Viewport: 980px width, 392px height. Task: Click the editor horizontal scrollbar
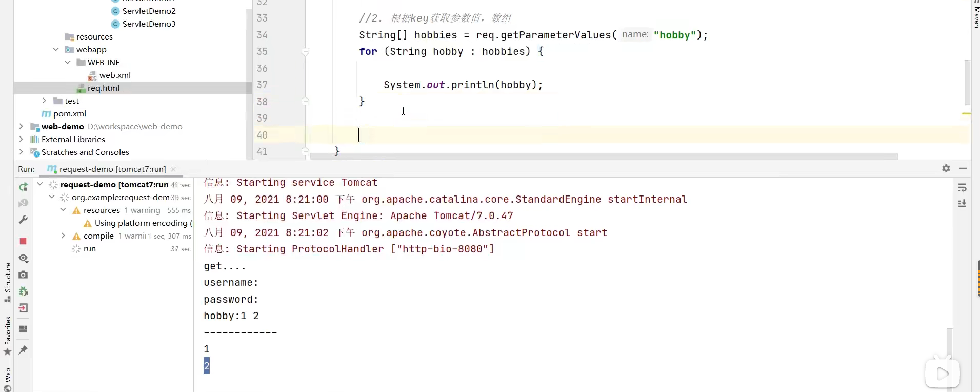(x=603, y=156)
